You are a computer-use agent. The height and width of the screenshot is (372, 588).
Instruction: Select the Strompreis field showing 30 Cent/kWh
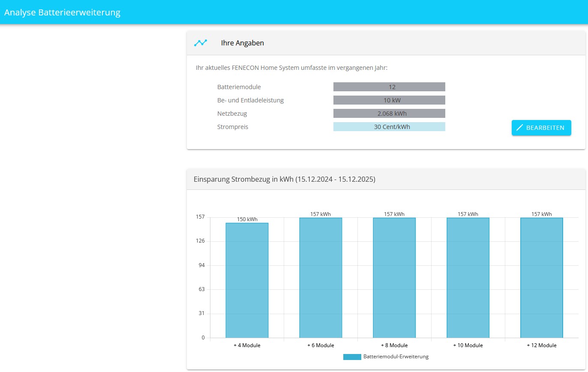coord(389,127)
